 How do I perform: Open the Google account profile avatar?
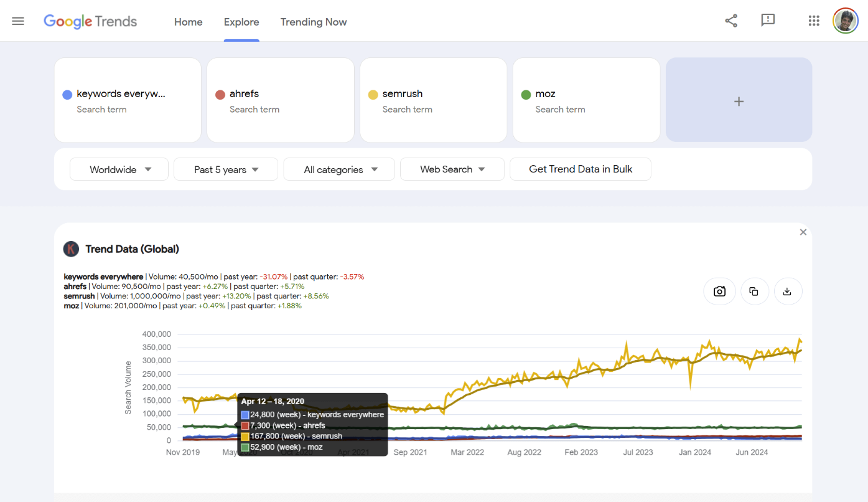point(845,21)
